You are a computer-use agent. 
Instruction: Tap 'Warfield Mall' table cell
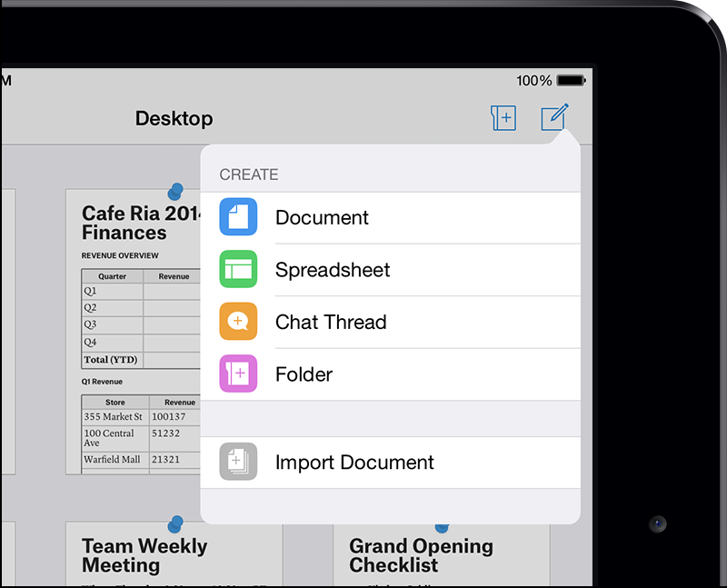pyautogui.click(x=115, y=460)
